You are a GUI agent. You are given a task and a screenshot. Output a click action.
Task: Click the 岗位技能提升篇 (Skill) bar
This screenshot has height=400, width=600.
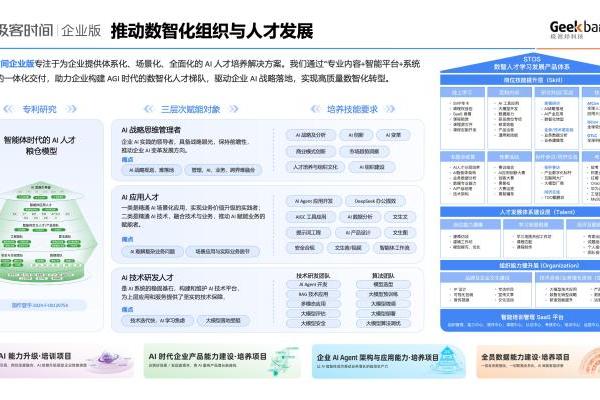pyautogui.click(x=520, y=80)
